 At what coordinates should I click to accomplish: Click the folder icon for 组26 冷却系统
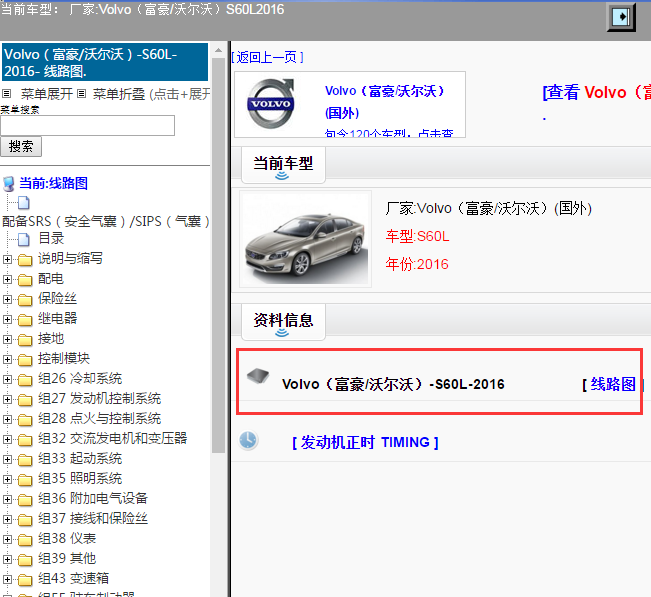25,380
